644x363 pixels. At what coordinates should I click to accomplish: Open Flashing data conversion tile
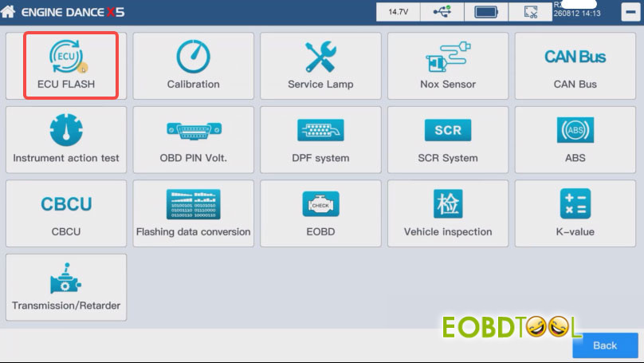[x=194, y=213]
